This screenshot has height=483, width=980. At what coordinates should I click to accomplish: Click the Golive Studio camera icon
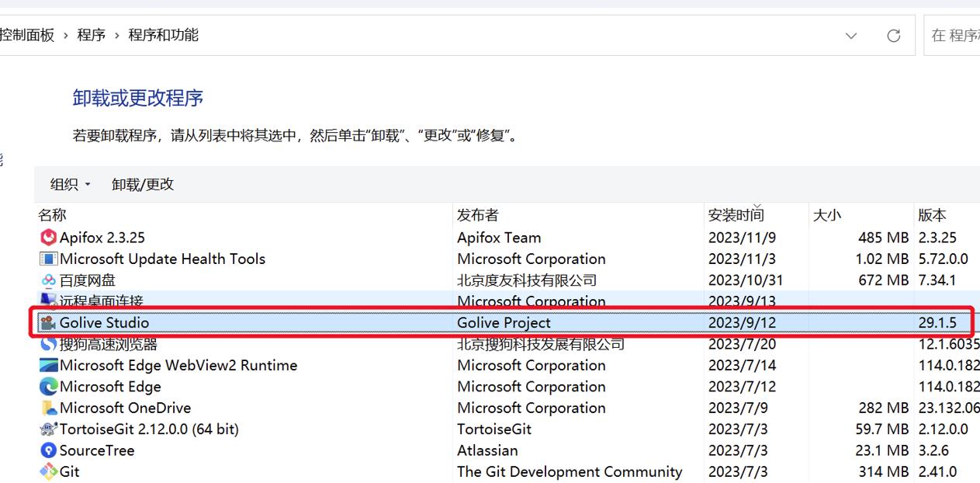point(49,323)
